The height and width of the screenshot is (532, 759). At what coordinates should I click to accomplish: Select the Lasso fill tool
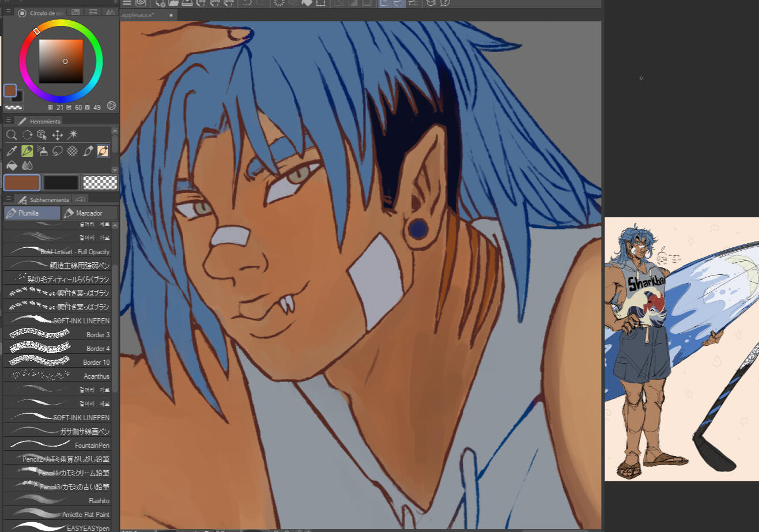(57, 151)
